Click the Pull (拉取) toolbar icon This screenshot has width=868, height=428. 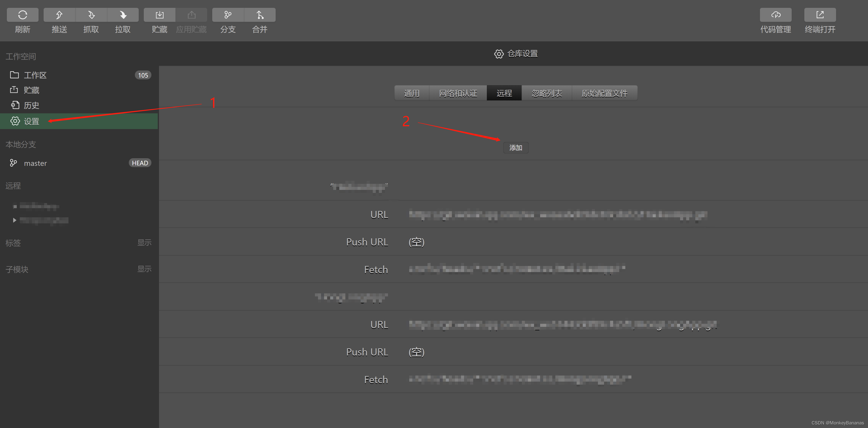(123, 15)
